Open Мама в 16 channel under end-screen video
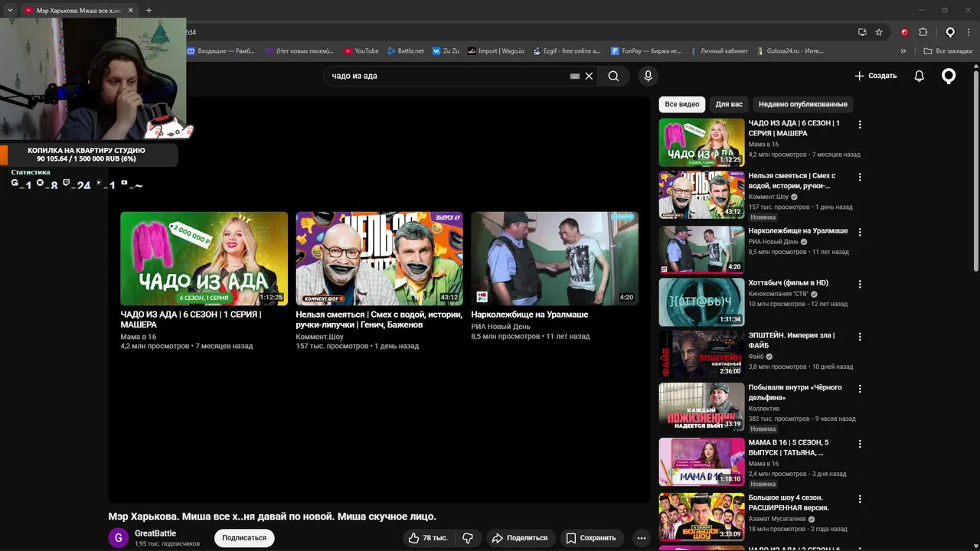The width and height of the screenshot is (980, 551). [x=138, y=337]
